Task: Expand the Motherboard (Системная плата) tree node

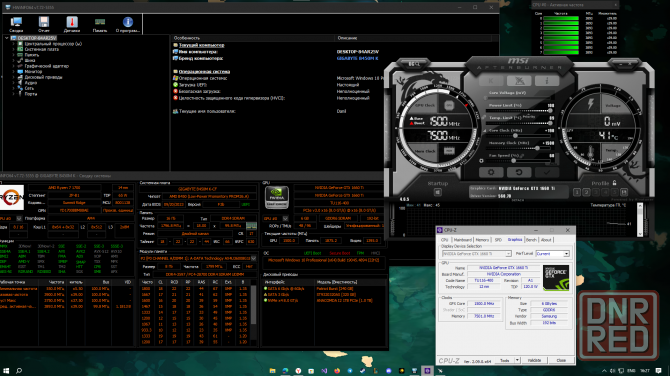Action: 13,49
